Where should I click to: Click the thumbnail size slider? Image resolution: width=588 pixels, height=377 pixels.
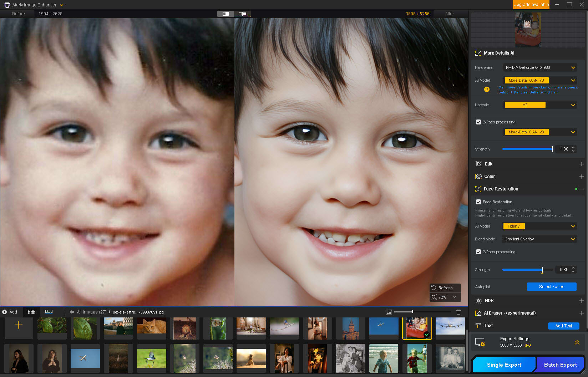(x=423, y=312)
